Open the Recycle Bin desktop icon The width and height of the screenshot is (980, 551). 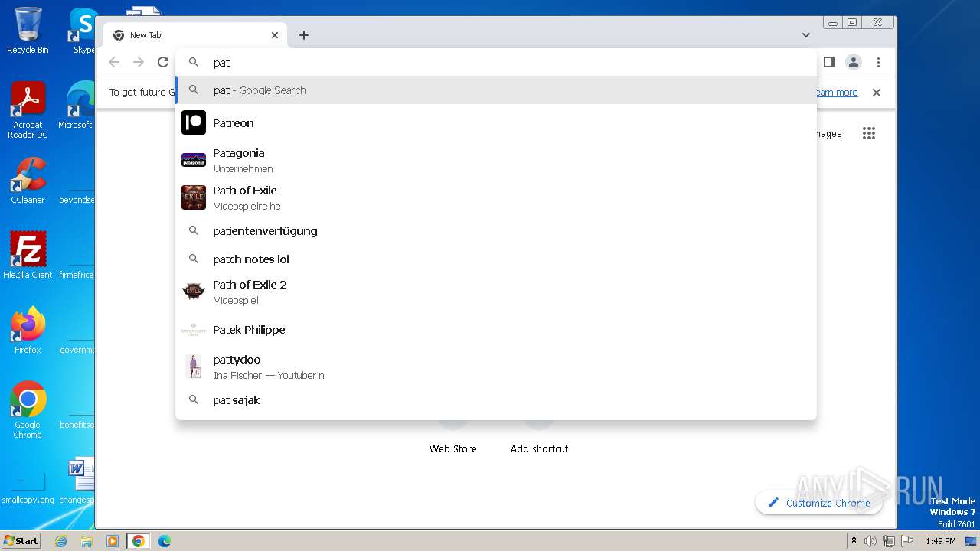(x=28, y=31)
